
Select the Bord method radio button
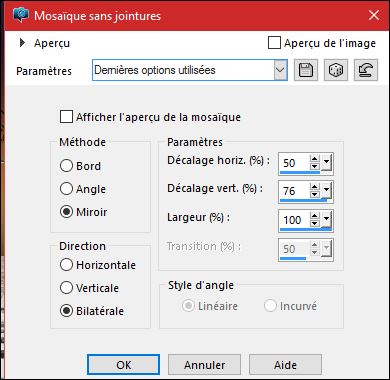[x=66, y=166]
